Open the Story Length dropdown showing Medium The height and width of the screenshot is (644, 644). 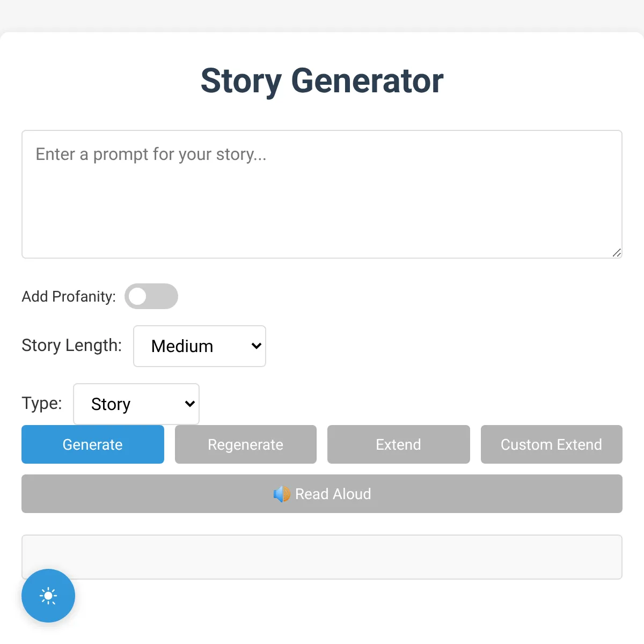tap(200, 346)
